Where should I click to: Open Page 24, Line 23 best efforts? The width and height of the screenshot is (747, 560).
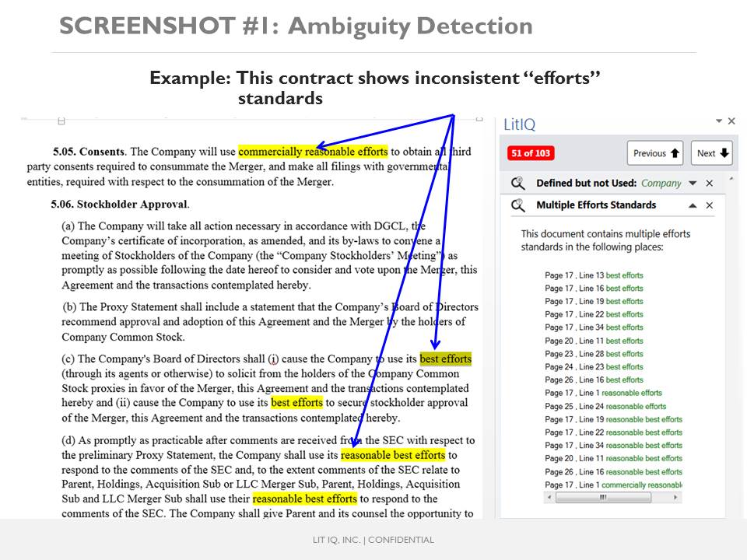click(594, 366)
